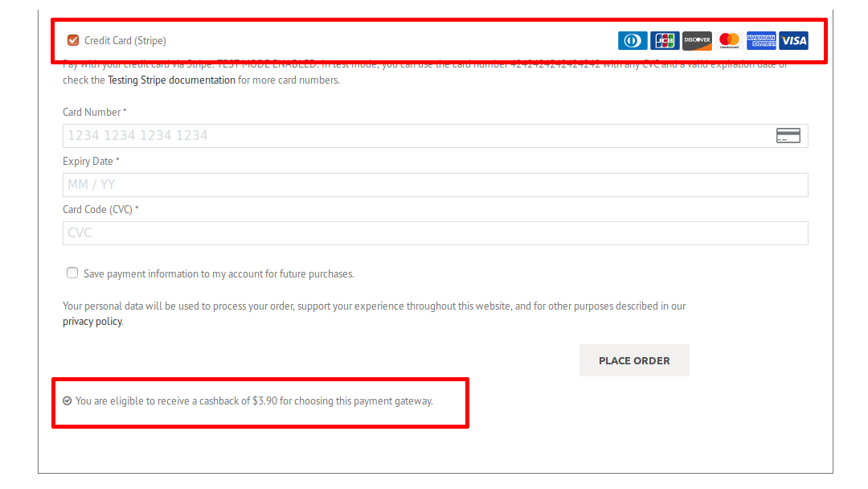Click the cashback eligibility checkmark icon
Screen dimensions: 868x489
click(x=68, y=401)
